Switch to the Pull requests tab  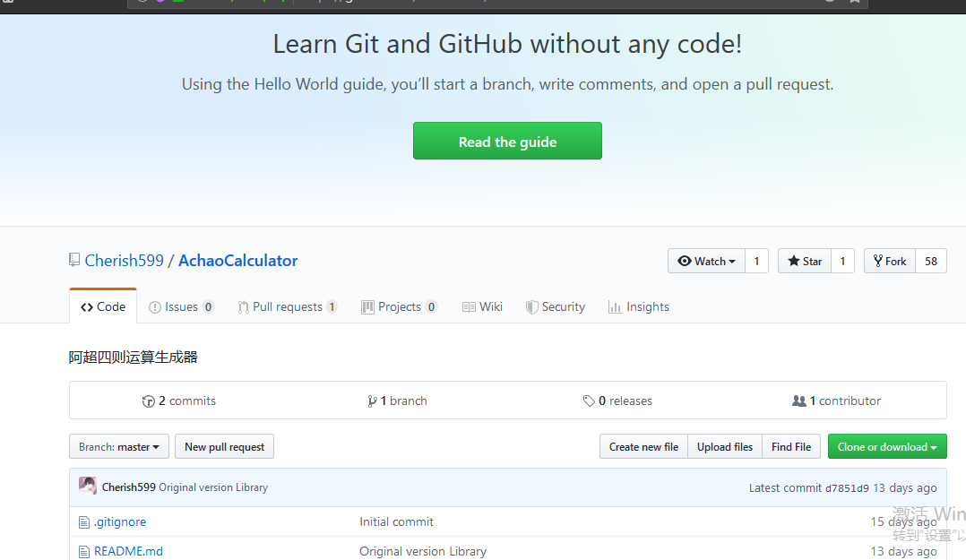[287, 306]
